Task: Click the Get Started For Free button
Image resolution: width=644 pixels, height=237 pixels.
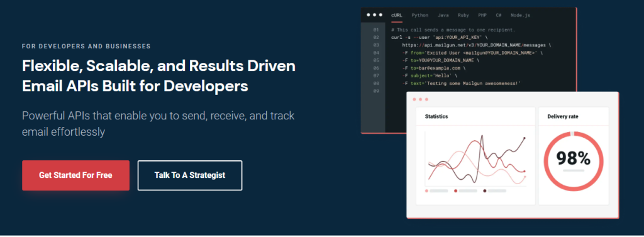Action: [75, 175]
